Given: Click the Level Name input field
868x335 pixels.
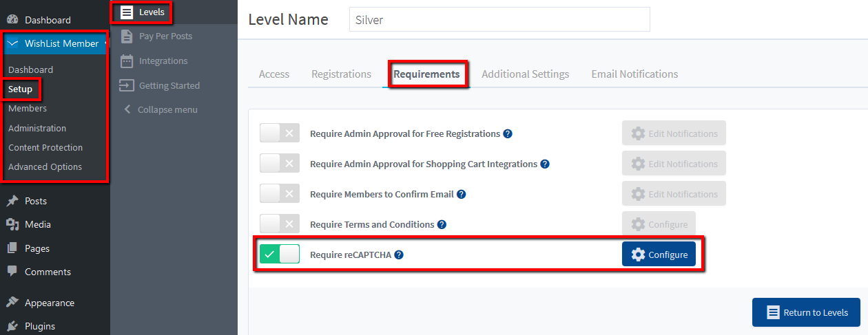Looking at the screenshot, I should (x=499, y=19).
